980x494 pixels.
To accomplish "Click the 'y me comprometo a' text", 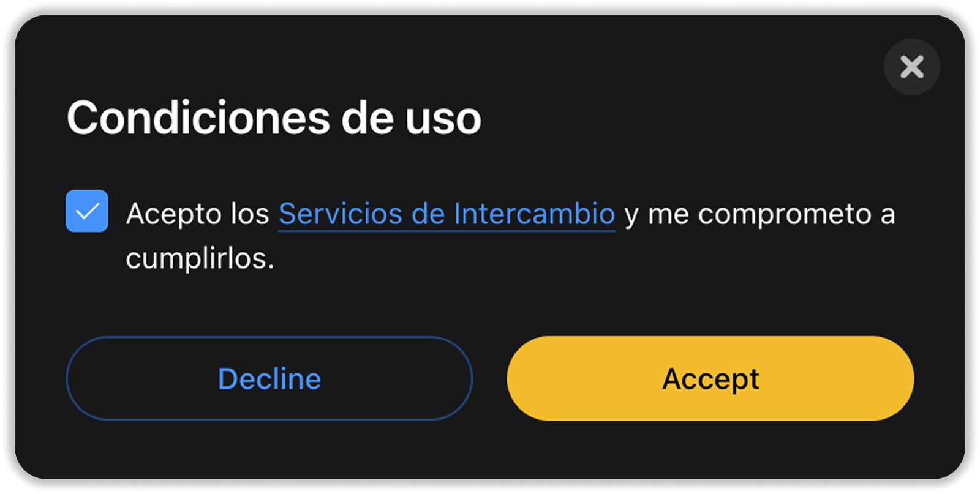I will click(x=759, y=215).
